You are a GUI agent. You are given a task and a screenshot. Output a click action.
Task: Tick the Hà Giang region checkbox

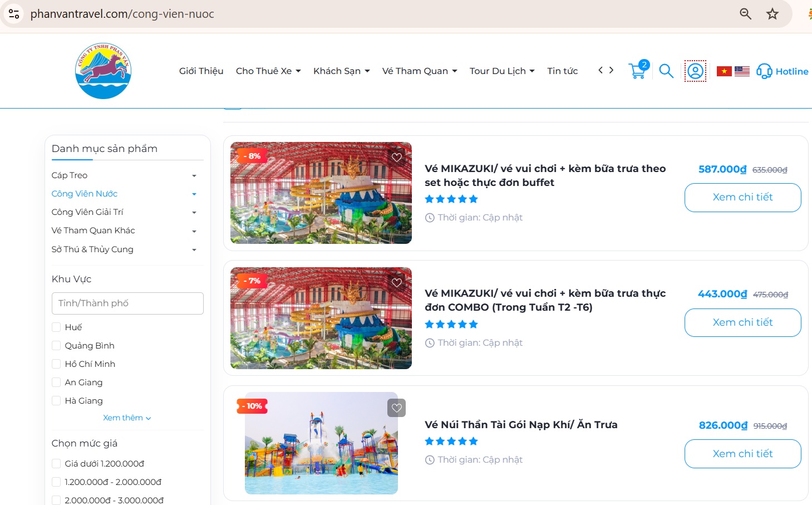tap(56, 400)
